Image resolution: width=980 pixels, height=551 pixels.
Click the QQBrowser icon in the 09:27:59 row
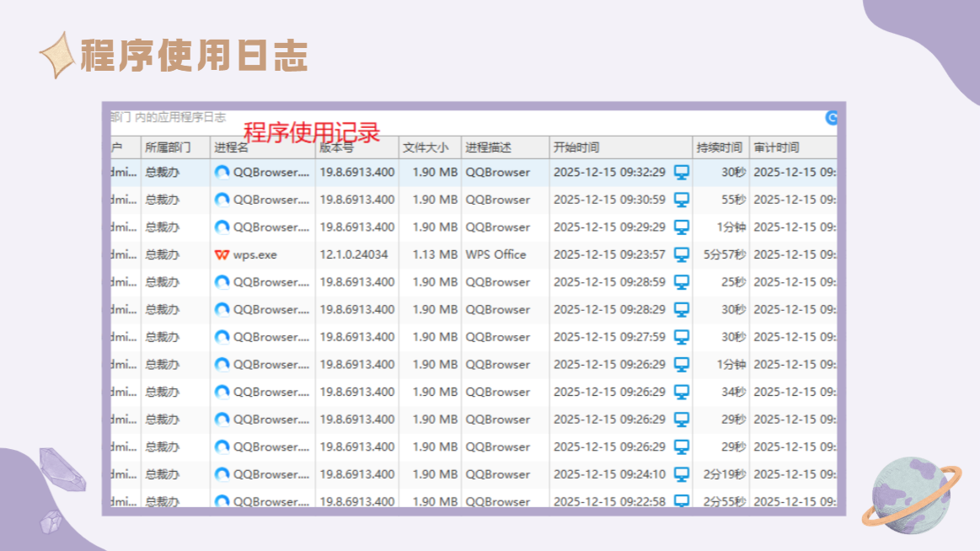coord(222,337)
